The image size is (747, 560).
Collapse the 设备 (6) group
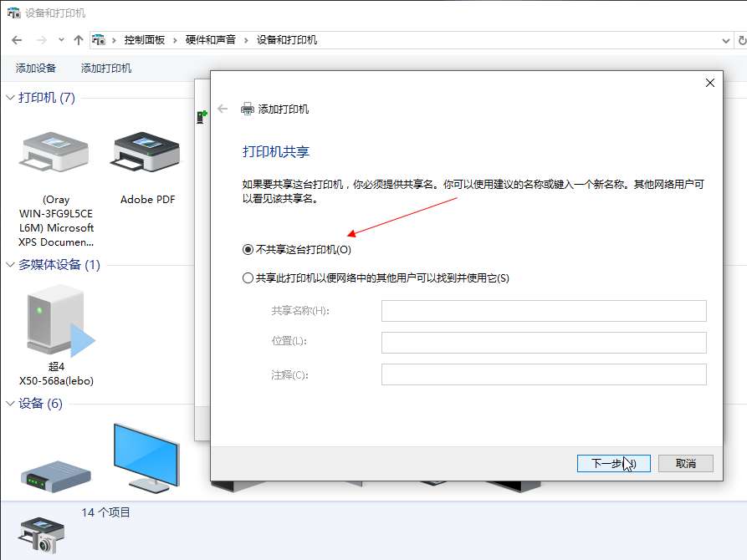tap(10, 404)
